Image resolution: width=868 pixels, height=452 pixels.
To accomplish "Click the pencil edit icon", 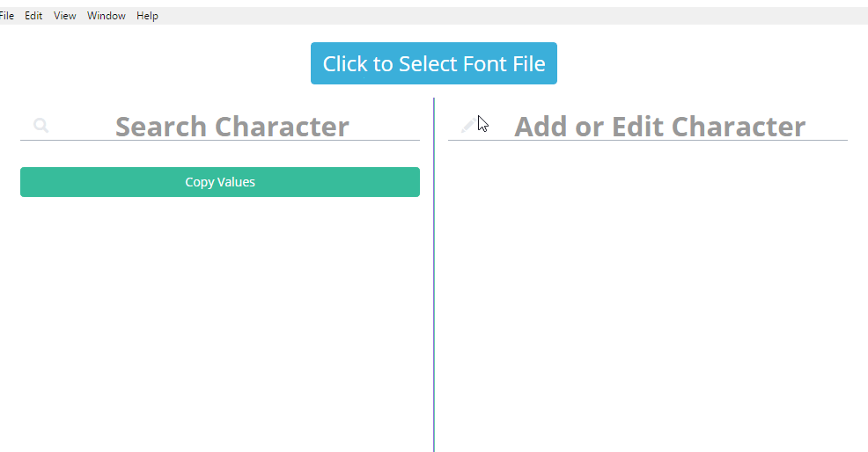I will (x=467, y=127).
